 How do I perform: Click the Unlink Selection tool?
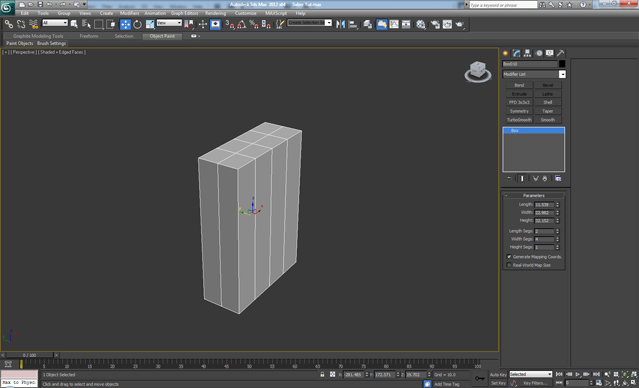tap(21, 24)
